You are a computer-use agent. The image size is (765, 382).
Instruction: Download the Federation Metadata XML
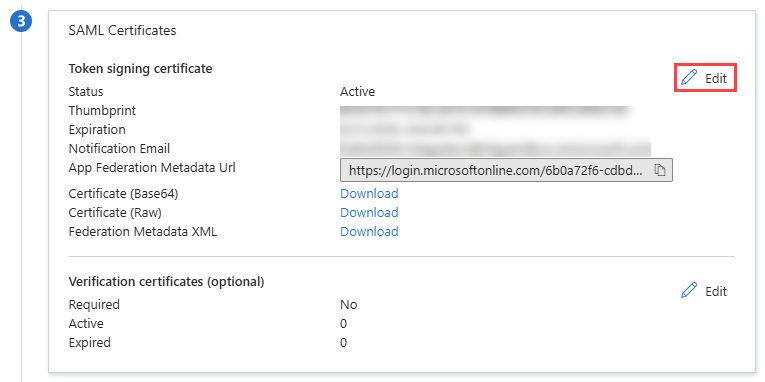point(369,231)
